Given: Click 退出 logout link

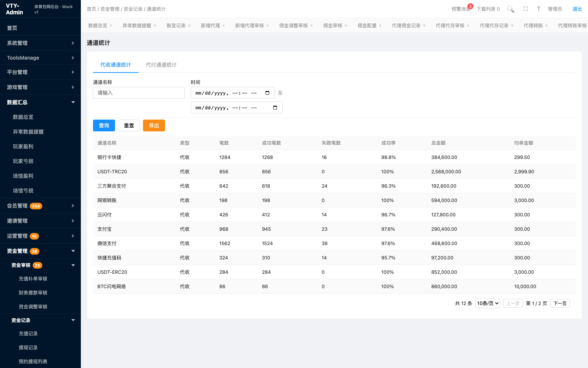Looking at the screenshot, I should (577, 9).
